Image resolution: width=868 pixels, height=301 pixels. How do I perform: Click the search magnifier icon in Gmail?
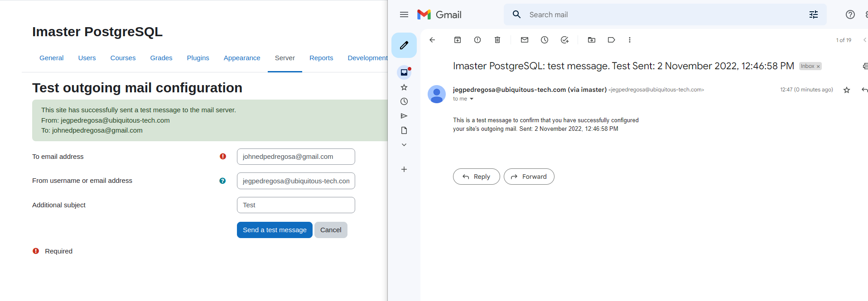coord(516,14)
